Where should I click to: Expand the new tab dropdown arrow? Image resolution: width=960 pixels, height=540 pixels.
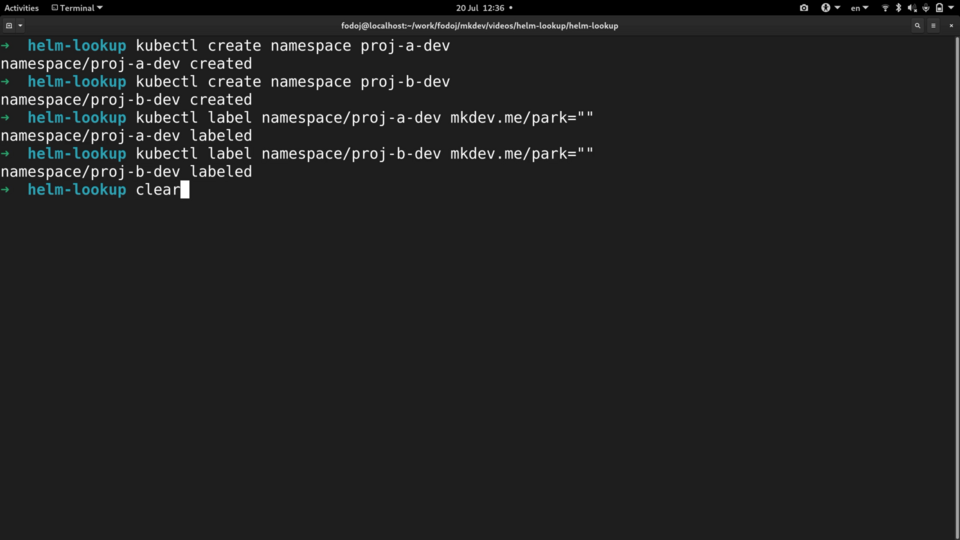click(x=20, y=26)
